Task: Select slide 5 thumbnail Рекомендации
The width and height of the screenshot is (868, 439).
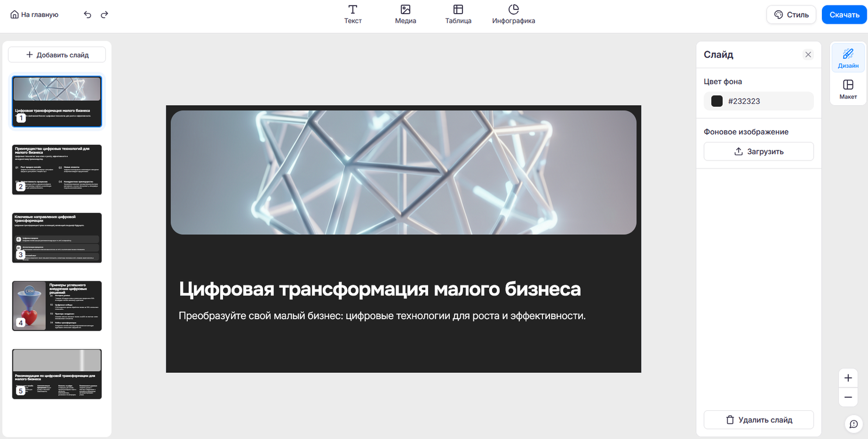Action: click(57, 374)
